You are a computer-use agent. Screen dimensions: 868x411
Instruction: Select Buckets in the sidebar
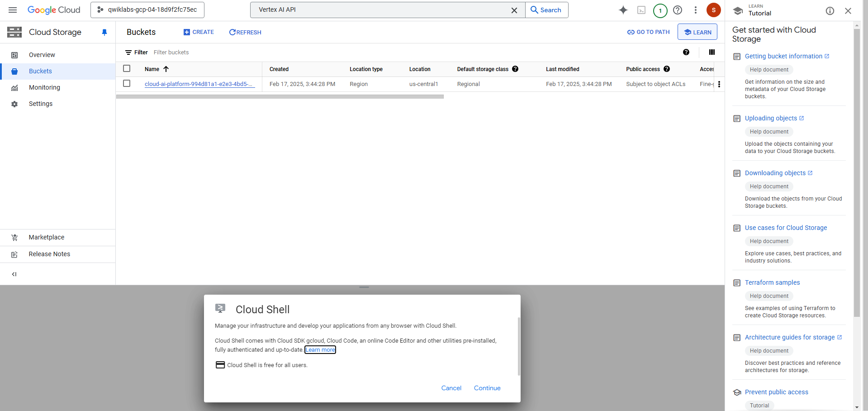click(58, 71)
